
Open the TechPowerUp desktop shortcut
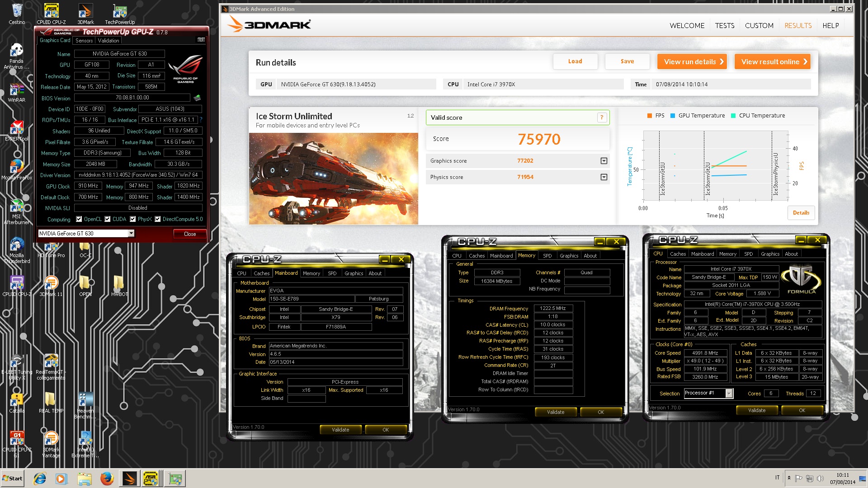pyautogui.click(x=120, y=14)
